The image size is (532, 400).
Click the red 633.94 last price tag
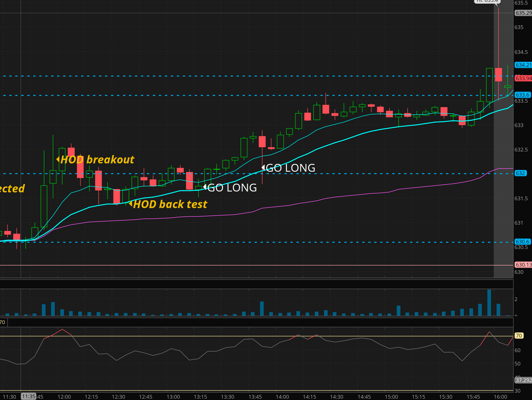click(x=523, y=78)
